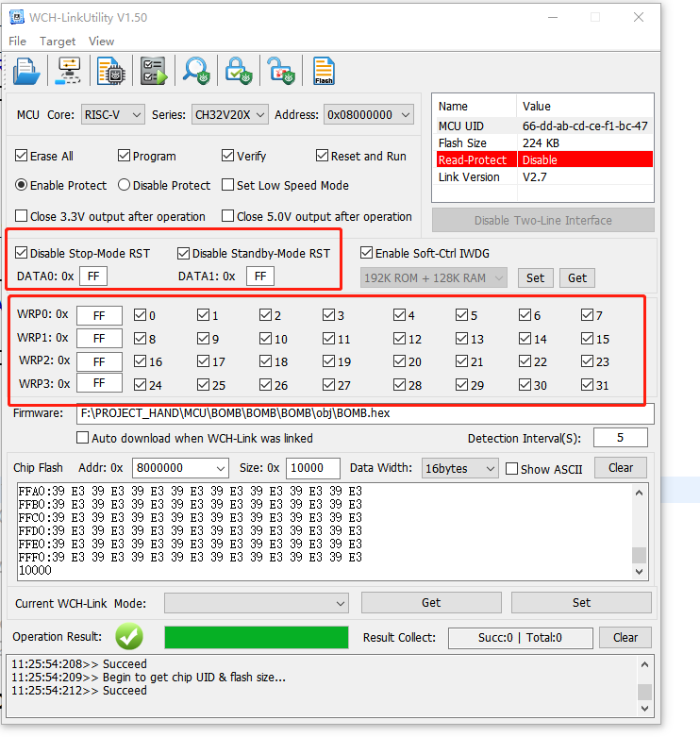Enable Set Low Speed Mode checkbox
The width and height of the screenshot is (700, 737).
[227, 186]
